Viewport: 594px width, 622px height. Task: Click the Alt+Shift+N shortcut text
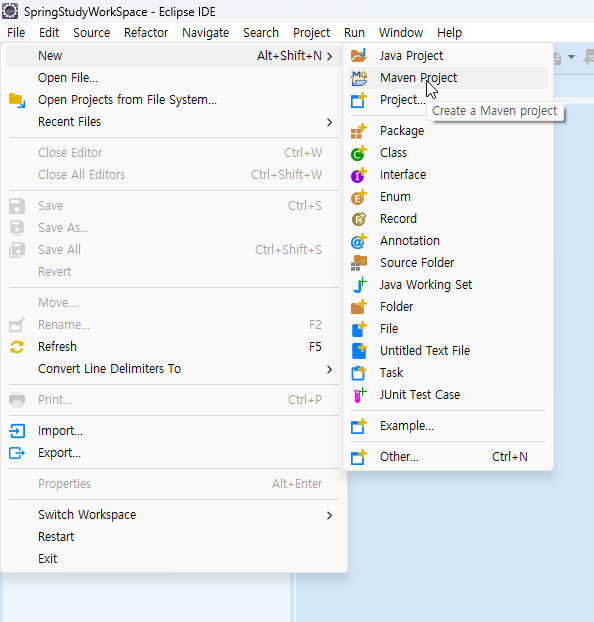pyautogui.click(x=289, y=56)
